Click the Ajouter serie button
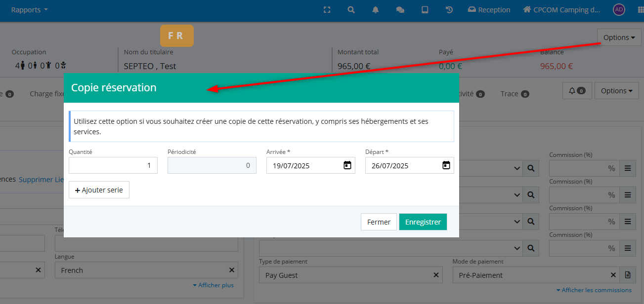The width and height of the screenshot is (644, 304). [99, 190]
